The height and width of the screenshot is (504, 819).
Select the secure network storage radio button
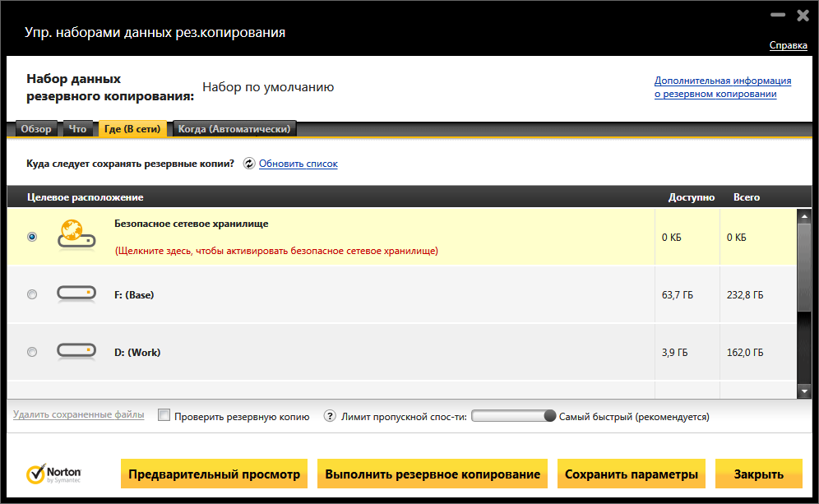tap(32, 236)
